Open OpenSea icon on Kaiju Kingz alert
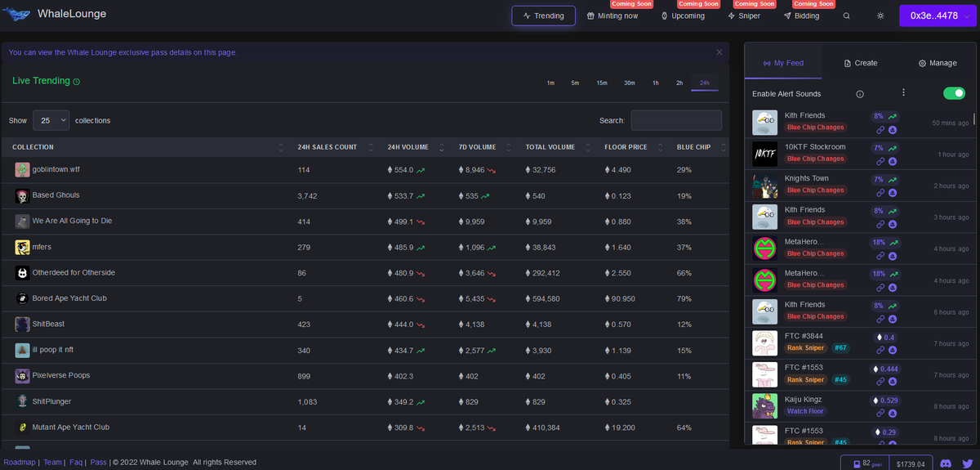Viewport: 980px width, 470px height. [x=893, y=414]
